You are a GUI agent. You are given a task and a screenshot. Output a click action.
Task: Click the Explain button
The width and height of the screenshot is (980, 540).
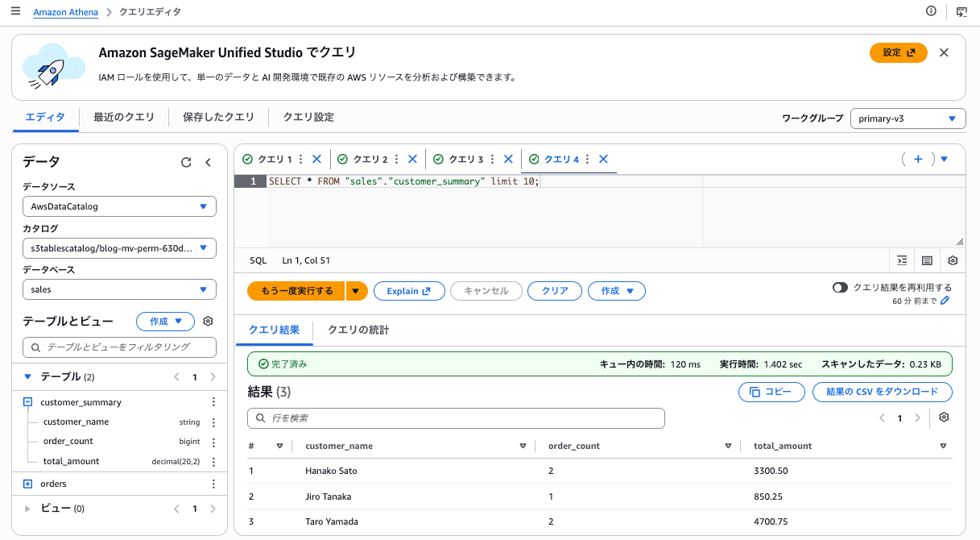(x=409, y=291)
